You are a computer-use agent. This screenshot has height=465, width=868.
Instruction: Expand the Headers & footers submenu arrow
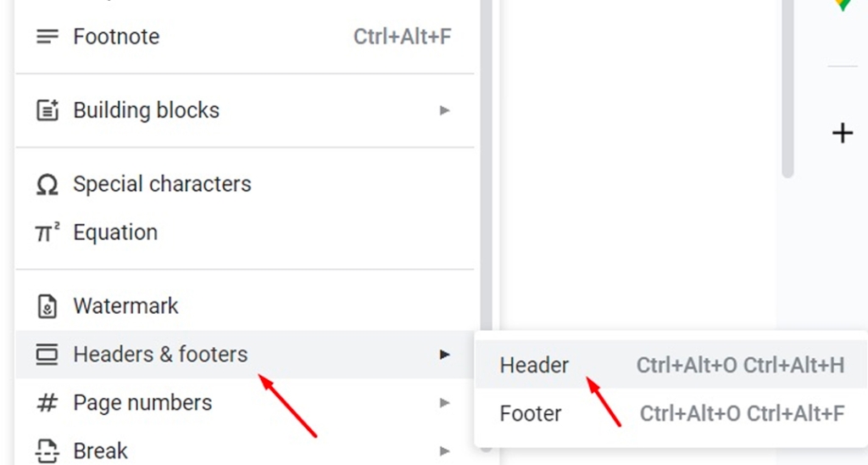click(444, 354)
